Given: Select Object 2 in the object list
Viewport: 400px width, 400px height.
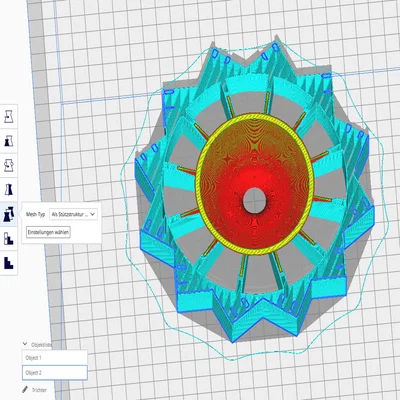Looking at the screenshot, I should (x=55, y=372).
